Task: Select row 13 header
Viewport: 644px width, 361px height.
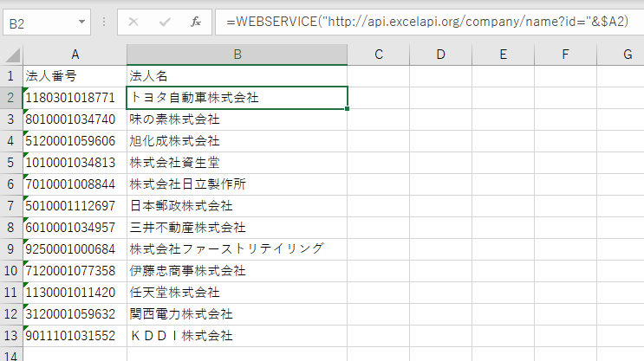Action: click(x=10, y=335)
